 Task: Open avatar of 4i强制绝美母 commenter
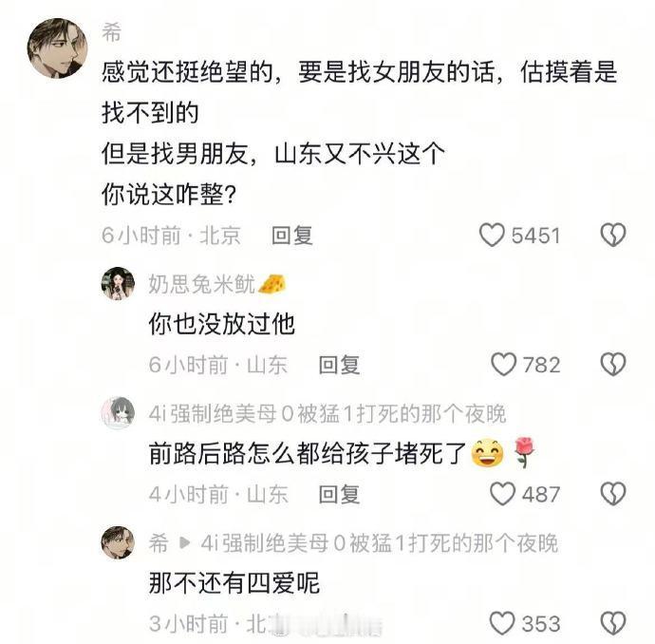coord(118,413)
